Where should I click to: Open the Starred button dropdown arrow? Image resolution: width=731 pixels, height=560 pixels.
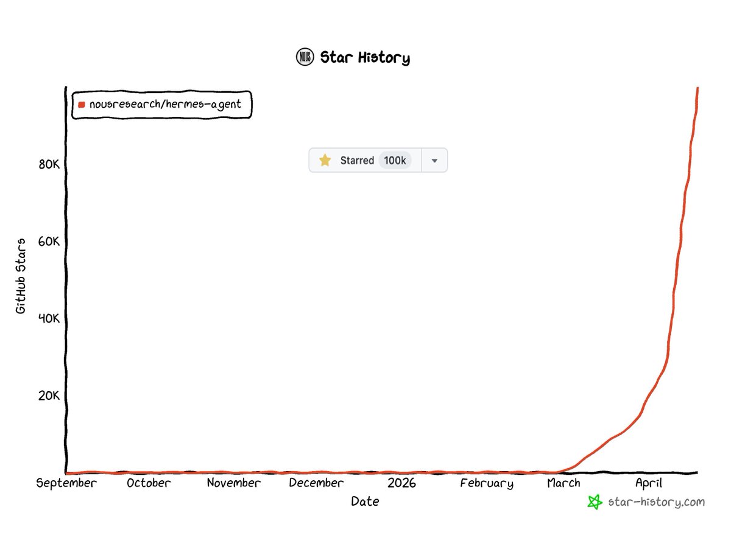tap(434, 160)
